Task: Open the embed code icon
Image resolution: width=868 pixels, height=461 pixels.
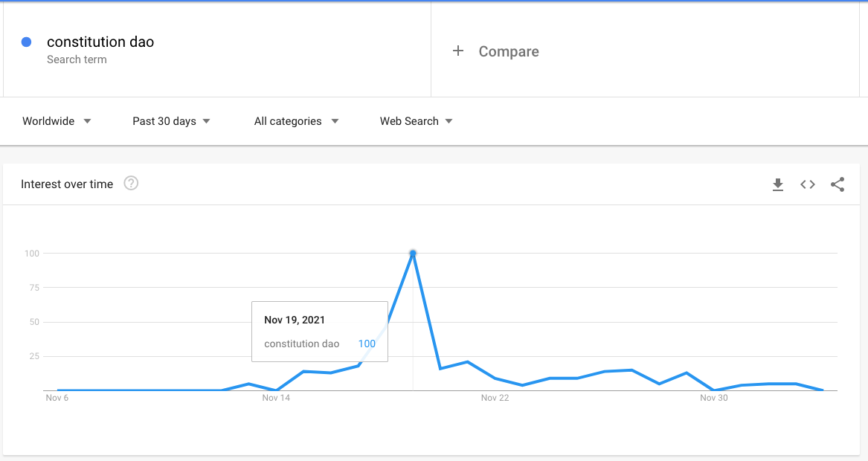Action: click(x=808, y=184)
